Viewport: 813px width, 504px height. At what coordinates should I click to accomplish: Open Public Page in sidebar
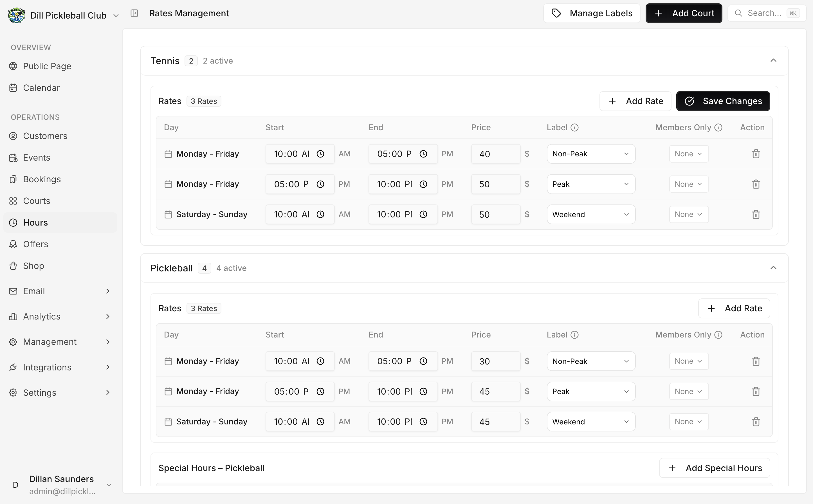pyautogui.click(x=60, y=66)
